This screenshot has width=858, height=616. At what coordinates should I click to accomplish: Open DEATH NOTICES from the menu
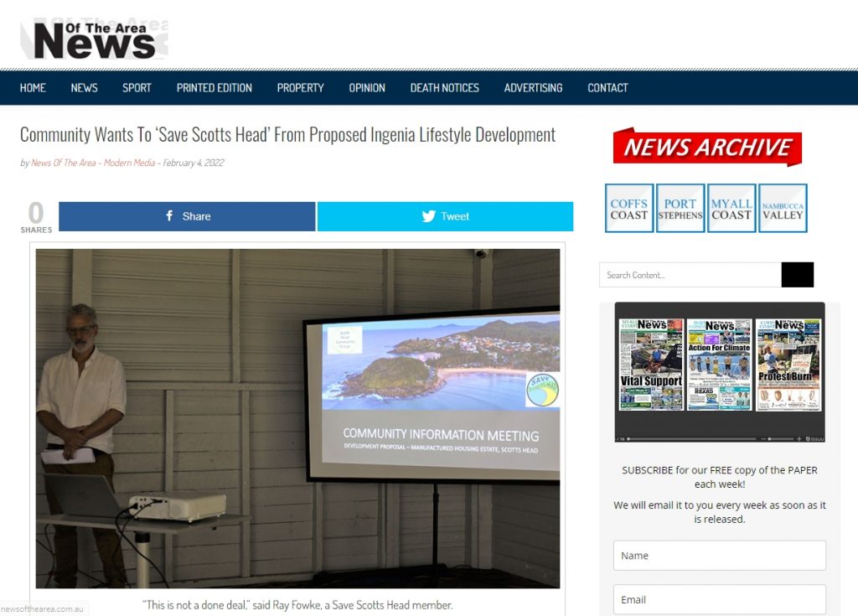click(445, 88)
